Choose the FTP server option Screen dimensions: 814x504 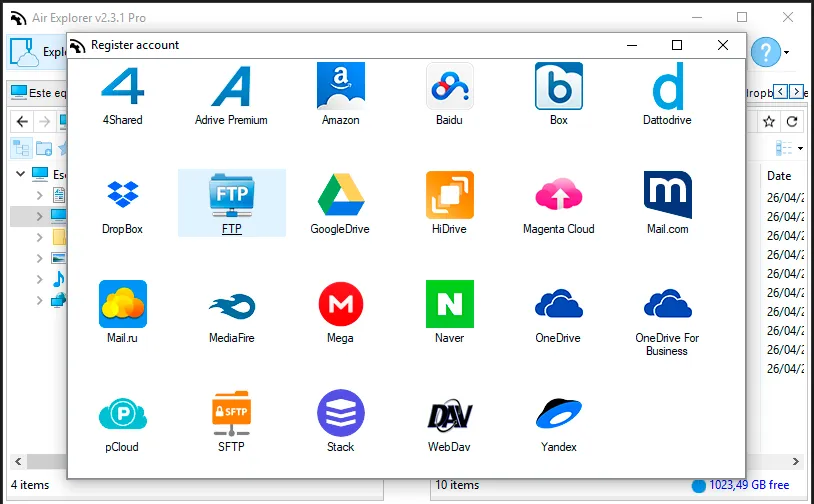point(232,203)
